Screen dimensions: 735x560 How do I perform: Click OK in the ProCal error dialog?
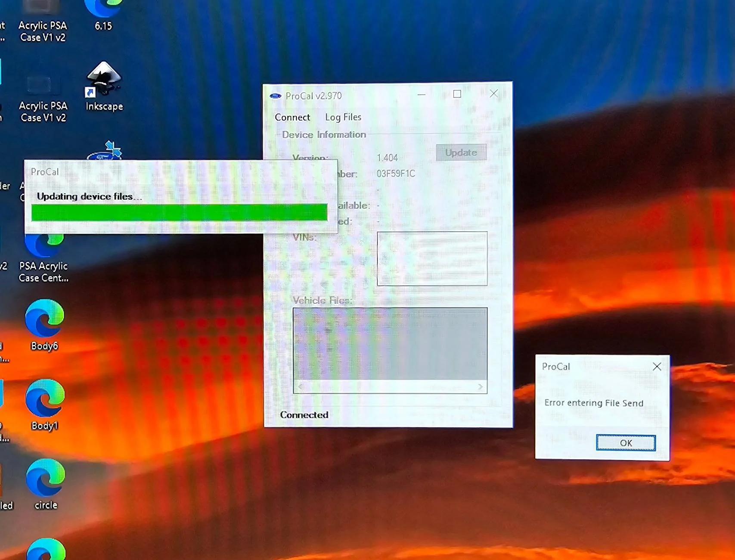pos(626,442)
